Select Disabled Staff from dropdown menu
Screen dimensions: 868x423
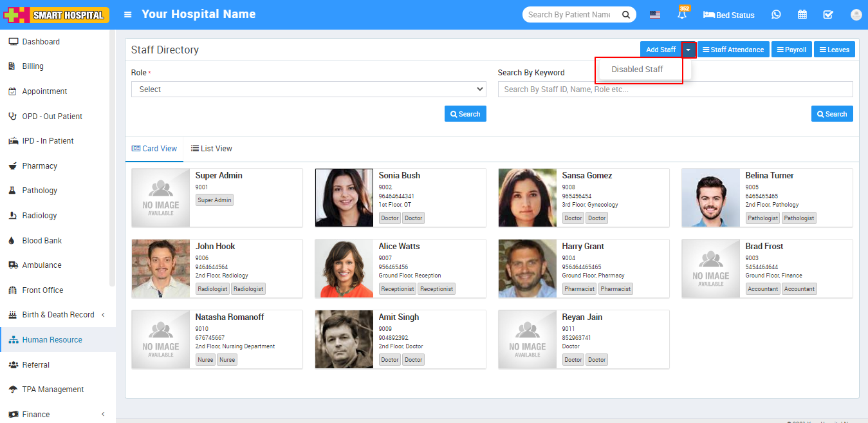point(637,70)
